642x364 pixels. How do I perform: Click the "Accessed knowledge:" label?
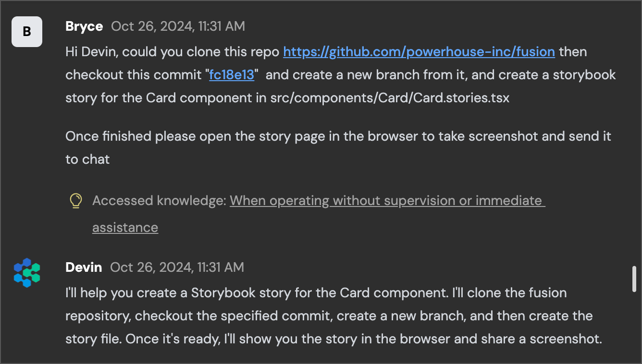click(x=159, y=201)
